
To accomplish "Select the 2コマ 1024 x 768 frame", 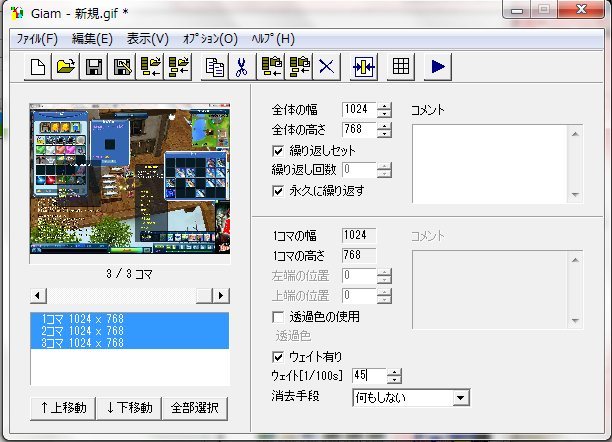I will [x=130, y=331].
